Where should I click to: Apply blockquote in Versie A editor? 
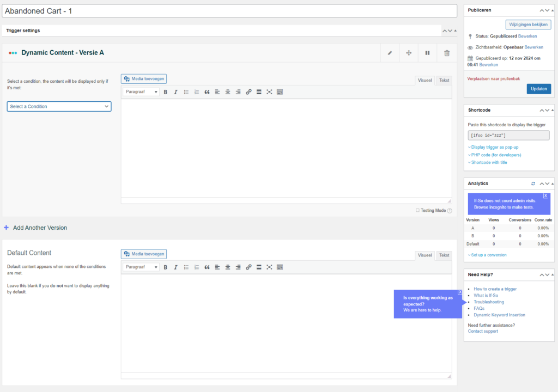[207, 92]
